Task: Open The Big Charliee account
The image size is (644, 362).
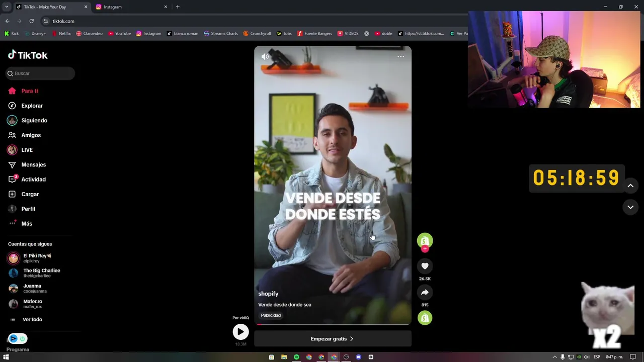Action: click(x=42, y=273)
